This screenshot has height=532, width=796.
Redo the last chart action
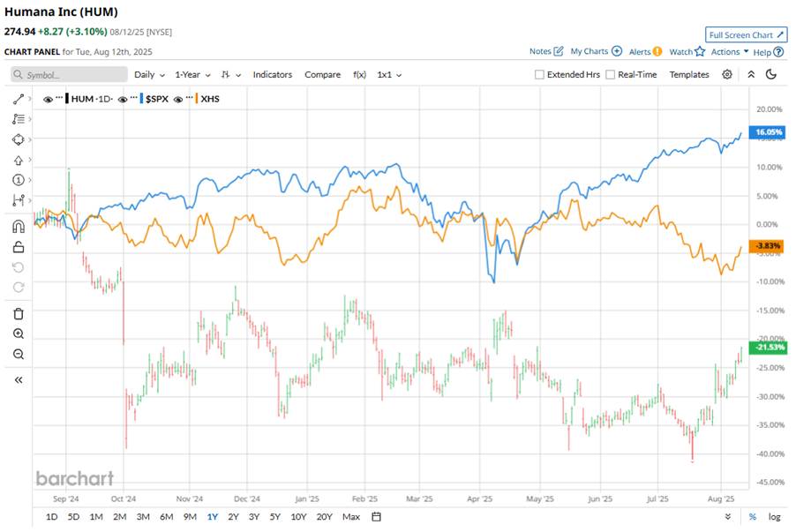(x=19, y=288)
